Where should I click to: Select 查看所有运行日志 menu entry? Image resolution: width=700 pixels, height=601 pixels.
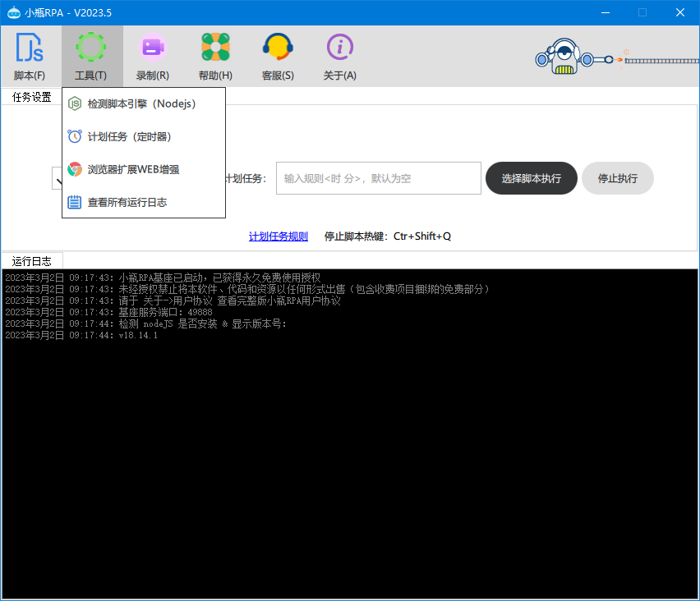(144, 202)
